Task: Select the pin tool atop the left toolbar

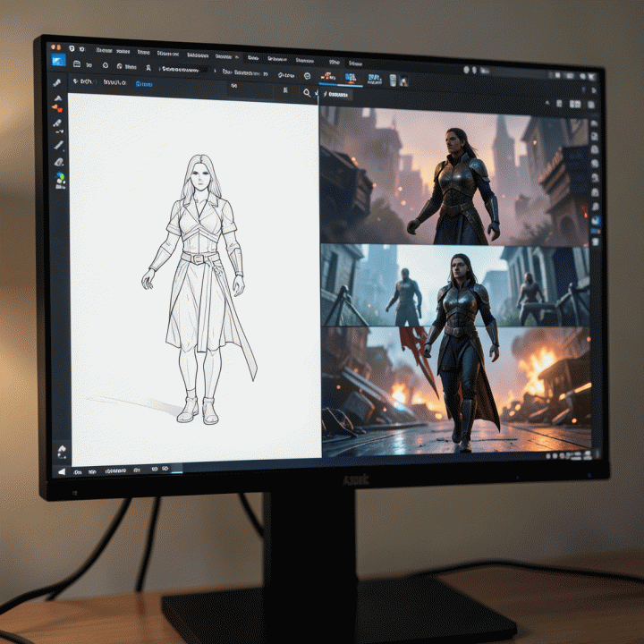Action: (x=57, y=82)
